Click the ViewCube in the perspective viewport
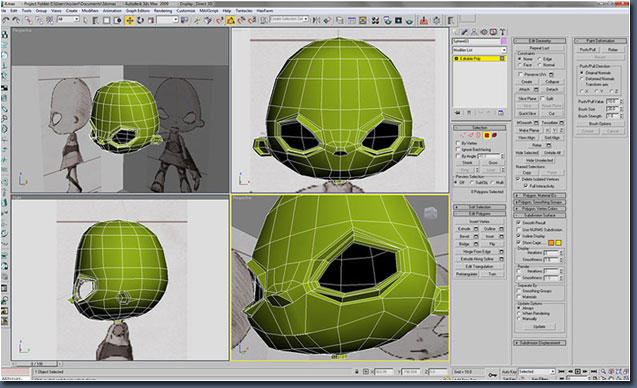Image resolution: width=637 pixels, height=388 pixels. (430, 212)
